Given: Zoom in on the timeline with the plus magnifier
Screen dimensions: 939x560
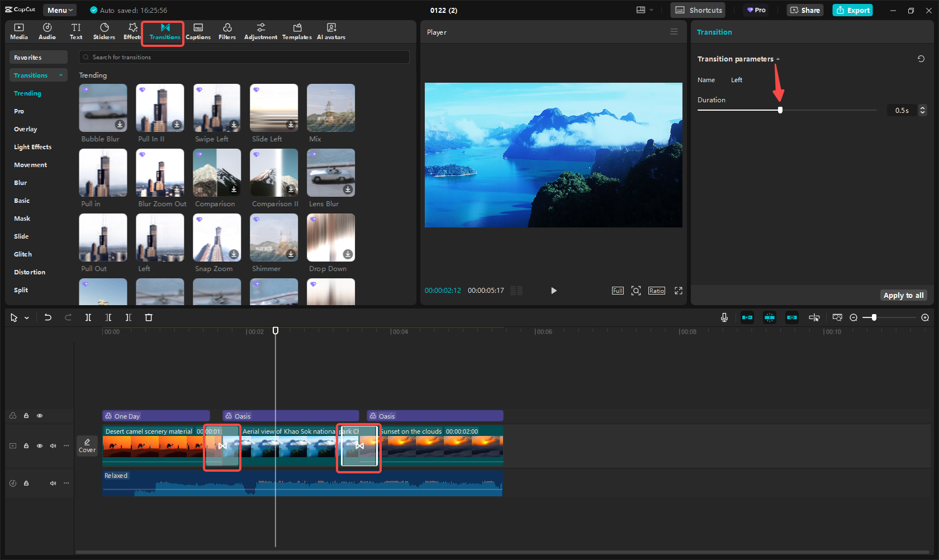Looking at the screenshot, I should (924, 317).
